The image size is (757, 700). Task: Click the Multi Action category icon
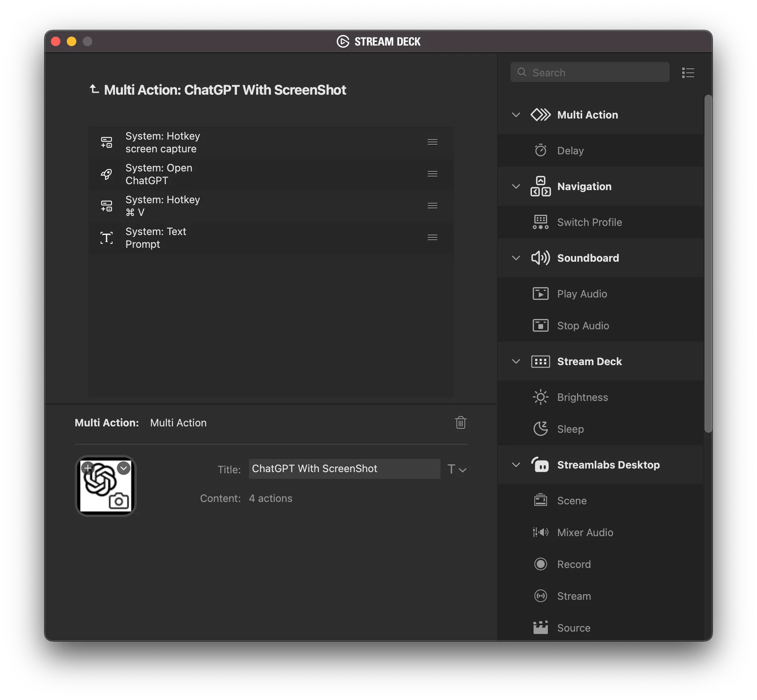point(541,115)
